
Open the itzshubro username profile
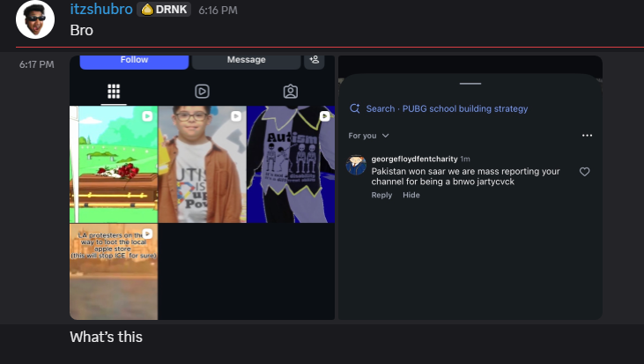[x=101, y=9]
